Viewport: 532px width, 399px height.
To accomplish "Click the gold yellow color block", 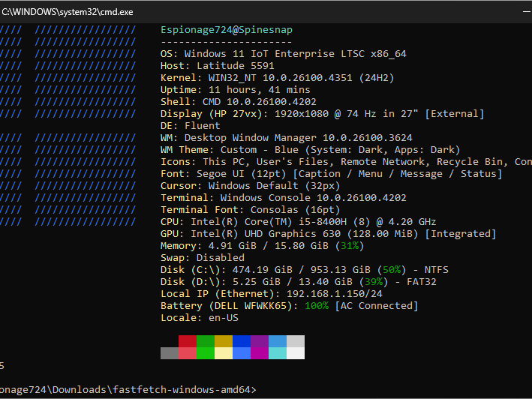I will [x=224, y=341].
